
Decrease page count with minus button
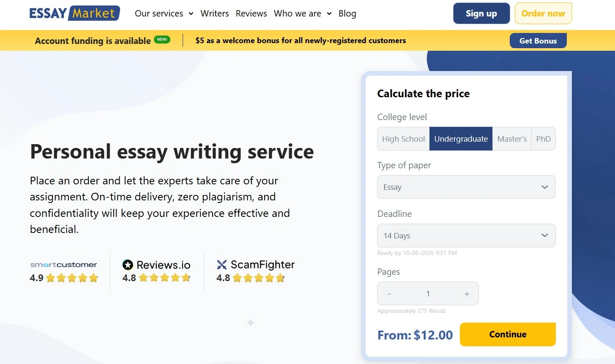tap(389, 294)
